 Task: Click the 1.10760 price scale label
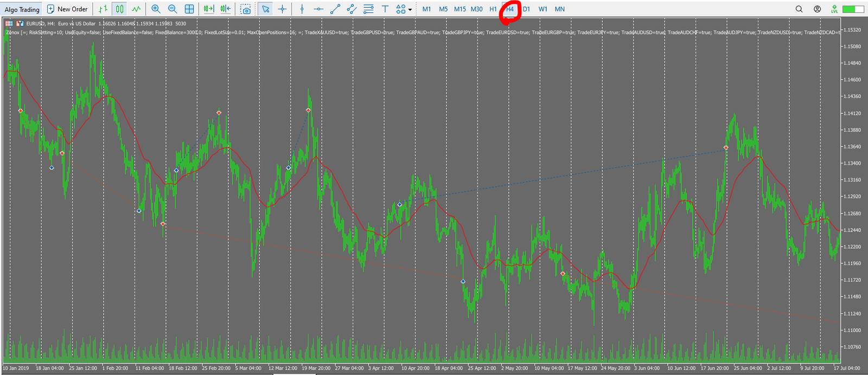click(x=852, y=347)
